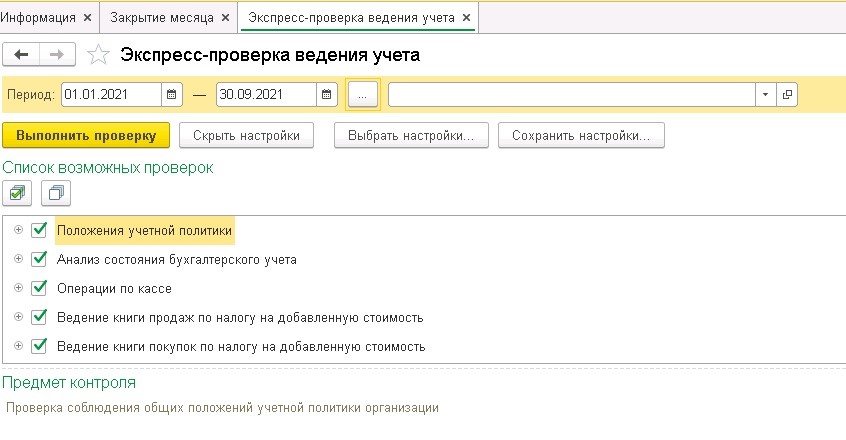The image size is (846, 440).
Task: Switch to Закрытие месяца tab
Action: [162, 18]
